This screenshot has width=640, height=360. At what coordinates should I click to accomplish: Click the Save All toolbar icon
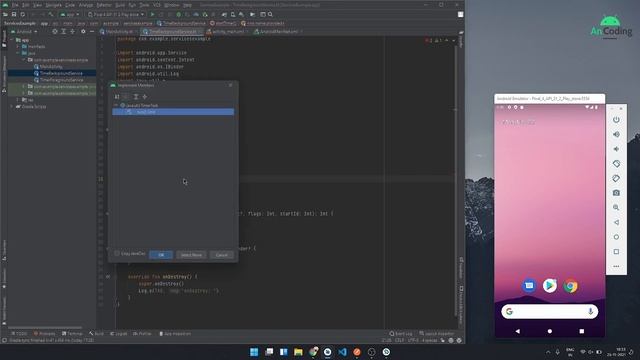(x=13, y=14)
